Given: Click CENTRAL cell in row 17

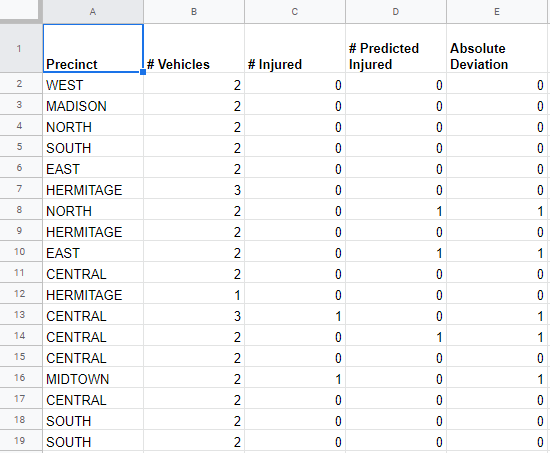Looking at the screenshot, I should 93,399.
